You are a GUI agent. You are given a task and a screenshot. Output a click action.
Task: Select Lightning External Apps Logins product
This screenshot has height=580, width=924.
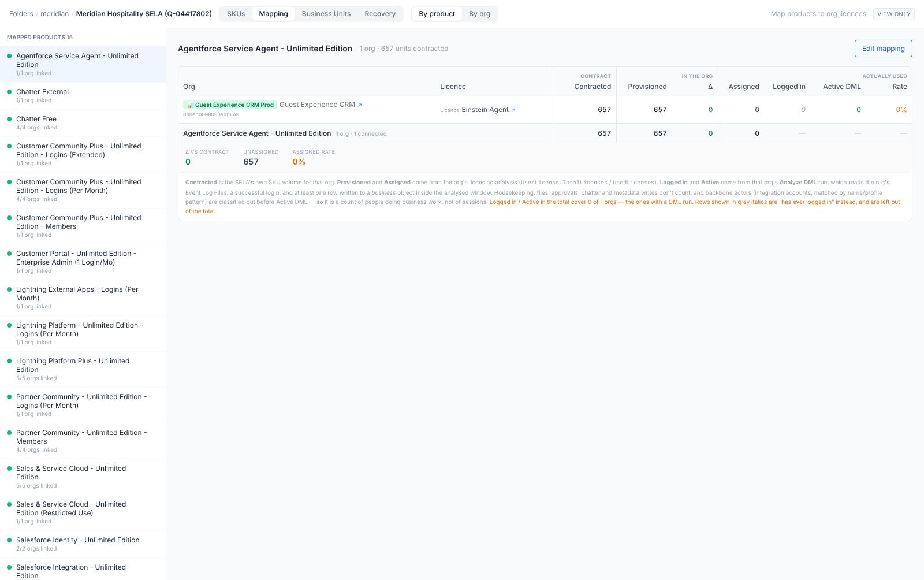click(x=83, y=298)
